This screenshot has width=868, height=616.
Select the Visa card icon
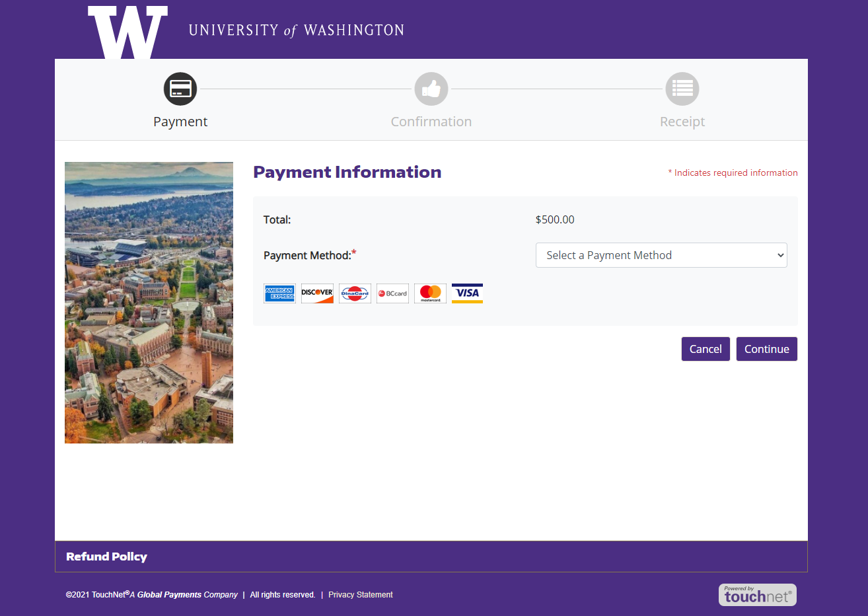(x=467, y=293)
